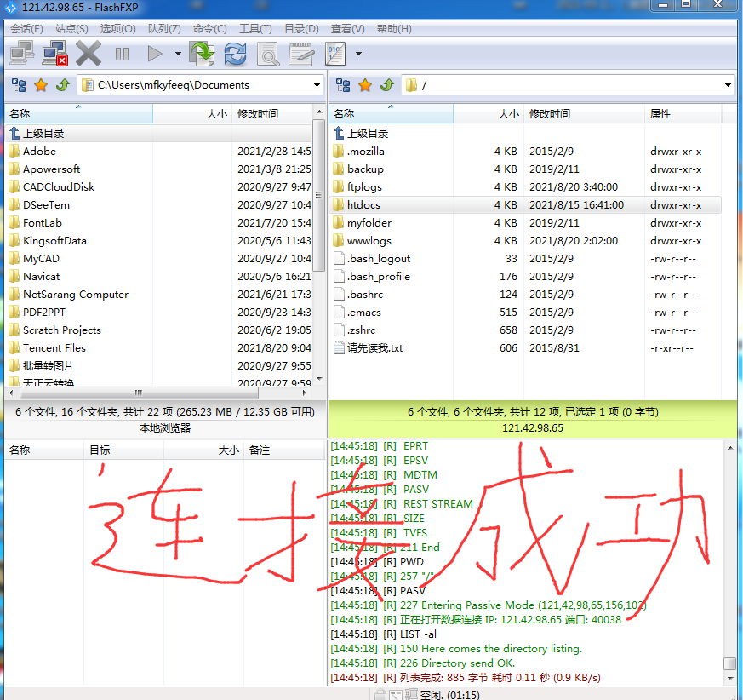Expand the local path dropdown
This screenshot has width=743, height=700.
coord(317,85)
